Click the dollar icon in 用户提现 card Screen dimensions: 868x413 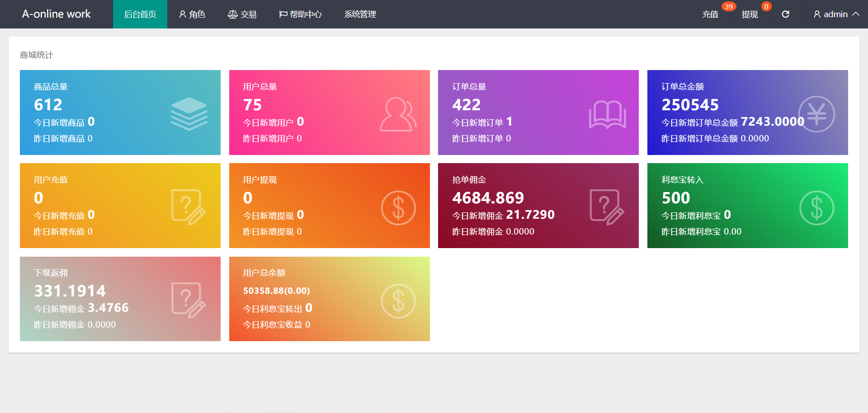[x=398, y=208]
